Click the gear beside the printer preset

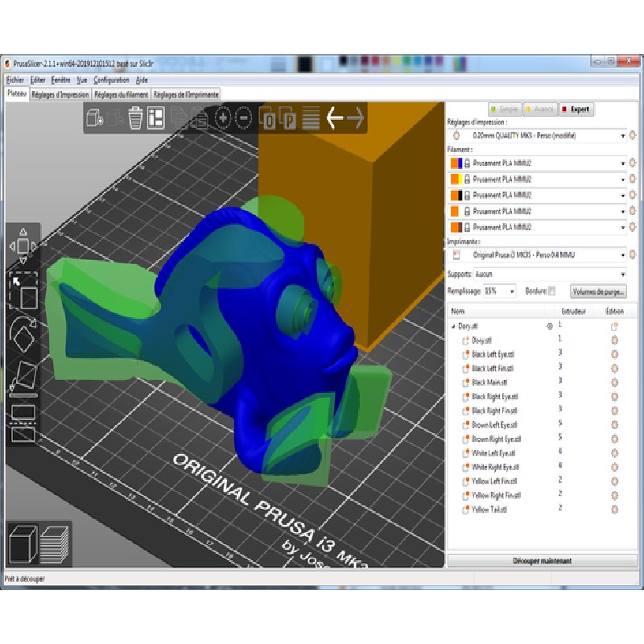633,254
